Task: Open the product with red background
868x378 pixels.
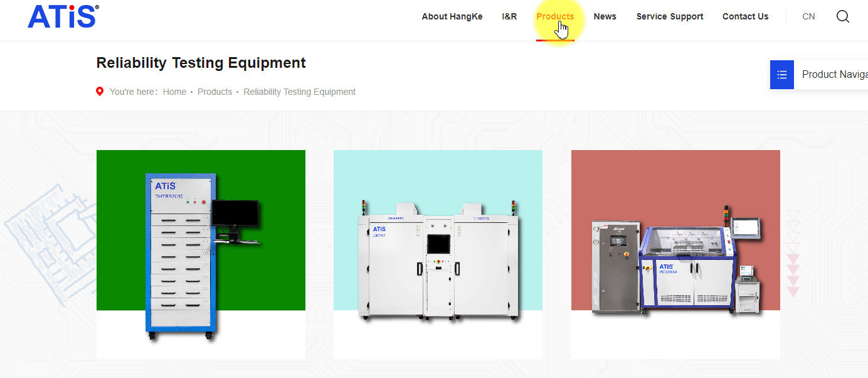Action: tap(675, 254)
